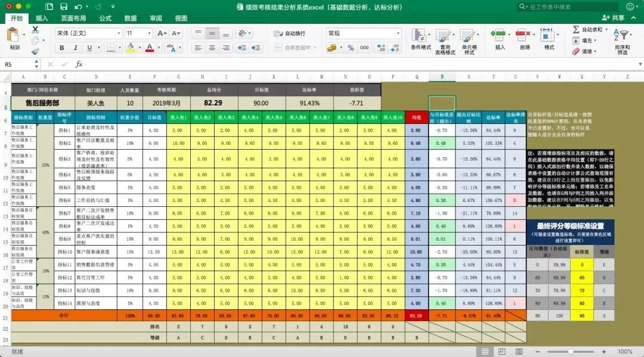Open the number format 常规 dropdown

coord(398,33)
